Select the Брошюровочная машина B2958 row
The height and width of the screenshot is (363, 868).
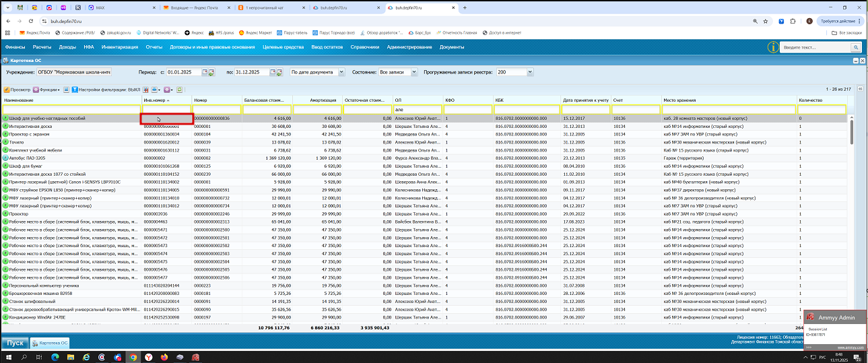coord(424,294)
